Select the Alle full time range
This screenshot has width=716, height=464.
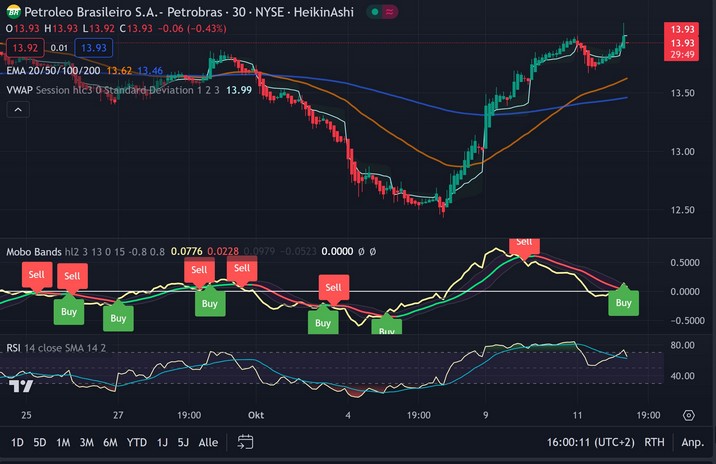(x=208, y=441)
